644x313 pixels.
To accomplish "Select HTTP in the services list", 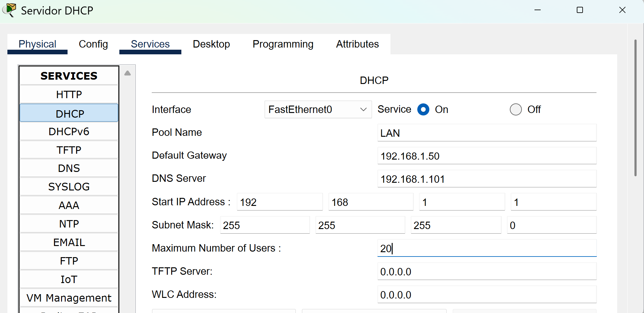I will coord(69,94).
